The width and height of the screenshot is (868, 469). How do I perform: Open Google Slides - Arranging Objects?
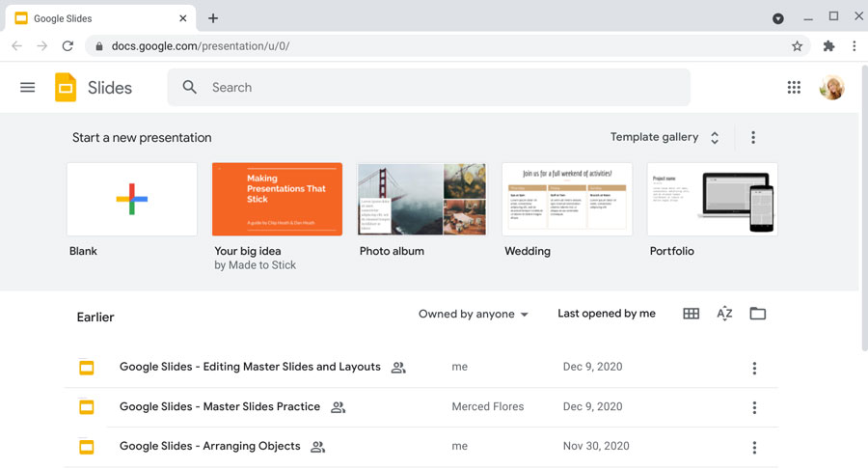pyautogui.click(x=210, y=446)
